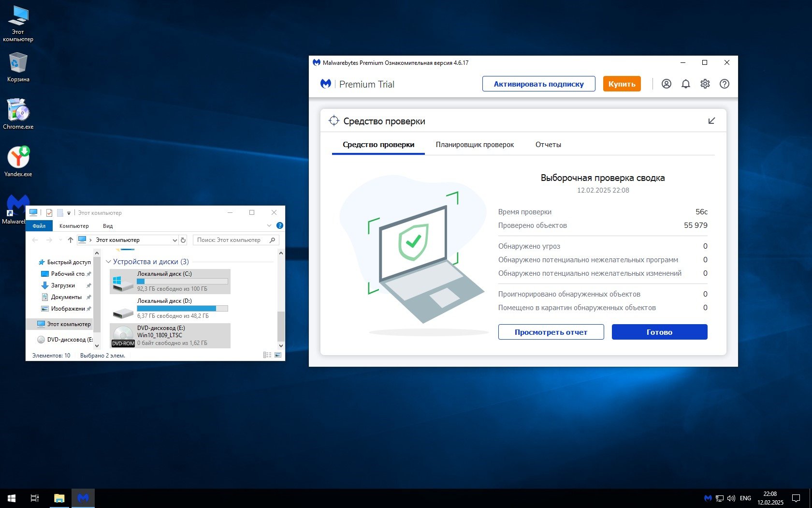This screenshot has height=508, width=812.
Task: Open Malwarebytes notifications bell
Action: click(685, 84)
